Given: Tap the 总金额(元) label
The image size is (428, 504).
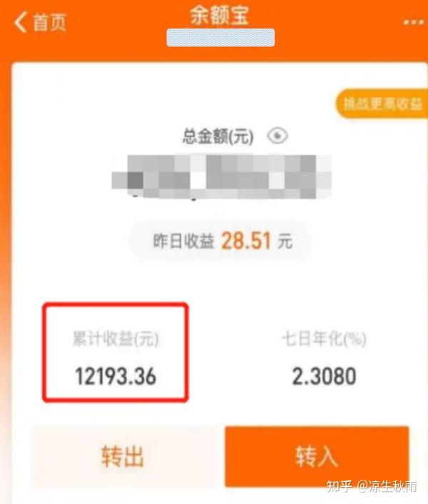Looking at the screenshot, I should coord(218,136).
